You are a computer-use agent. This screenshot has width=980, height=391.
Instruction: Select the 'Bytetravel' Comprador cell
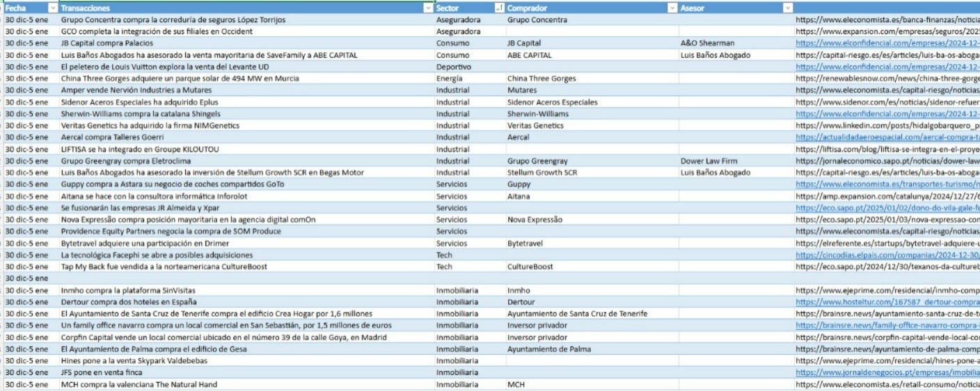(x=592, y=244)
